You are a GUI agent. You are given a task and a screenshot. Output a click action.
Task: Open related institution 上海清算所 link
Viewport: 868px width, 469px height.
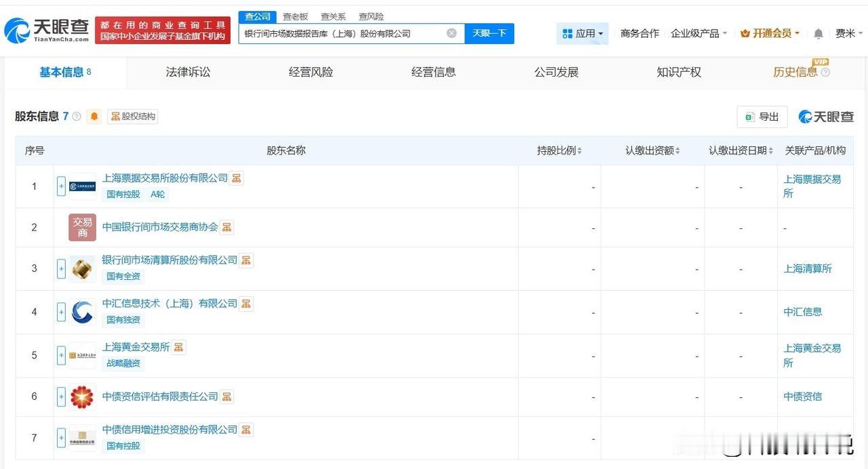(808, 269)
